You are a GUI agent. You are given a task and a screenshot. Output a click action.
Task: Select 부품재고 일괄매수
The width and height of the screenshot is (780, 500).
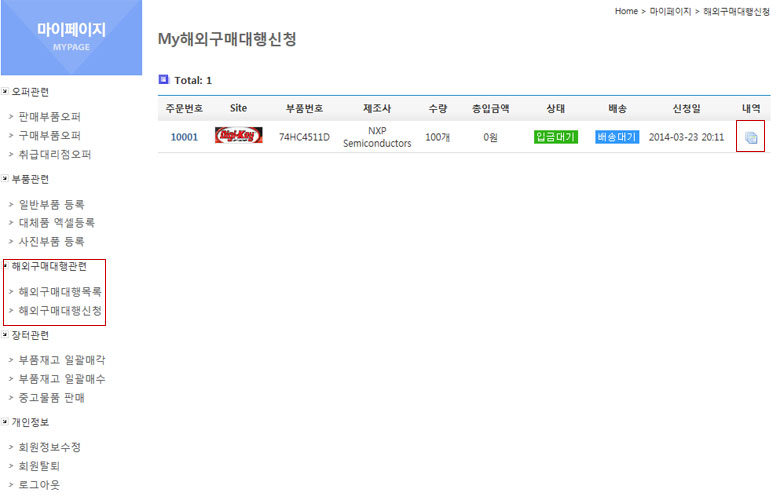click(x=62, y=379)
